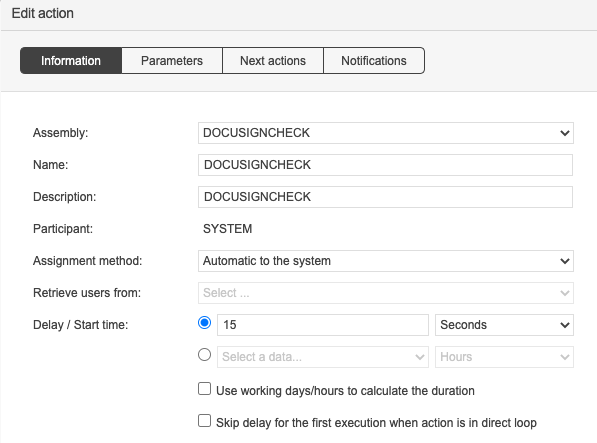Screen dimensions: 597x443
Task: Click the Participant label
Action: click(x=63, y=229)
